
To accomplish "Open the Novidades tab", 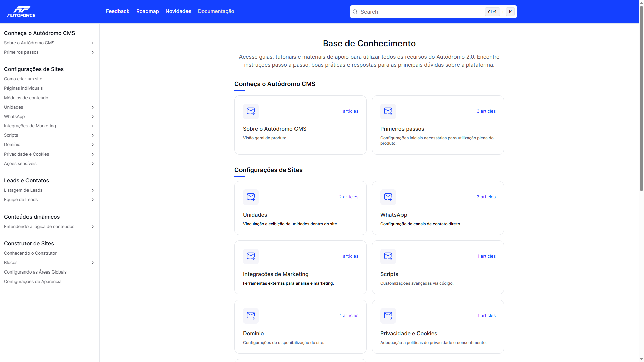I will point(178,11).
